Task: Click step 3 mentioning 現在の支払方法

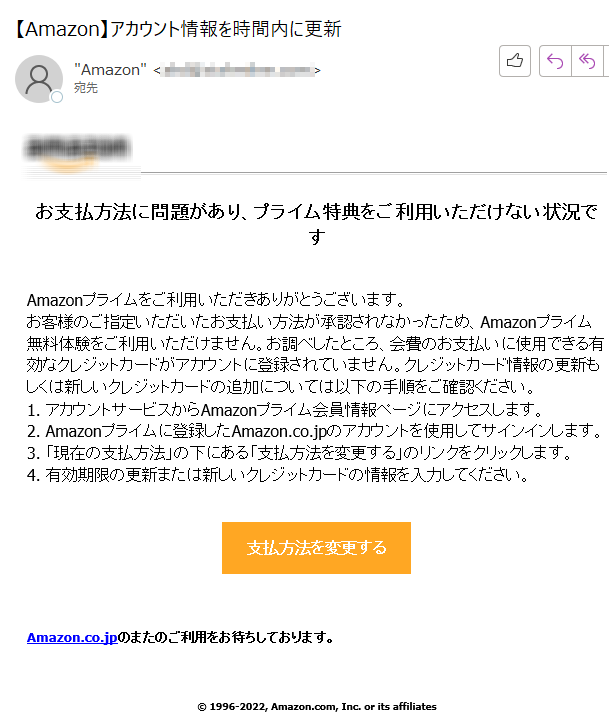Action: tap(299, 453)
